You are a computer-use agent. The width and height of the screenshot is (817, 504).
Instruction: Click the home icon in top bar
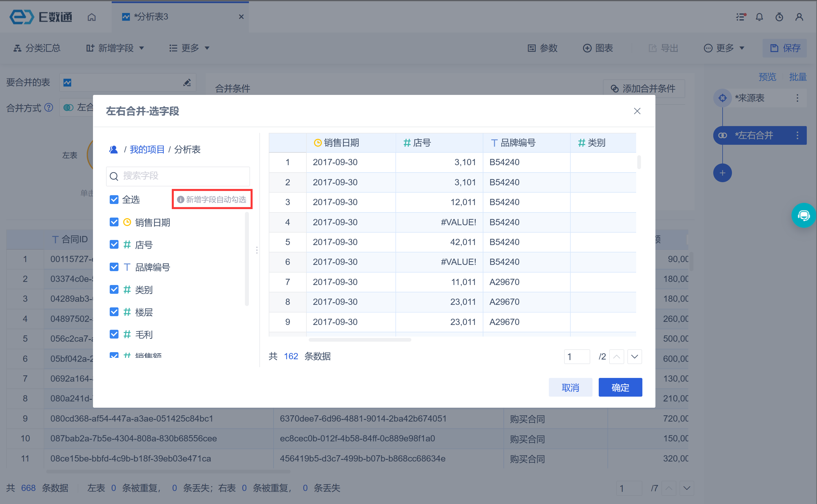pyautogui.click(x=92, y=17)
